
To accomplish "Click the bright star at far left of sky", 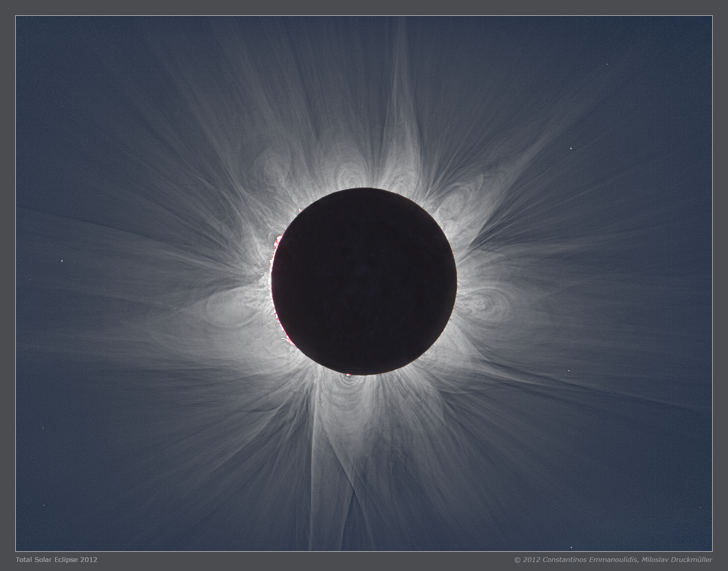I will 63,261.
